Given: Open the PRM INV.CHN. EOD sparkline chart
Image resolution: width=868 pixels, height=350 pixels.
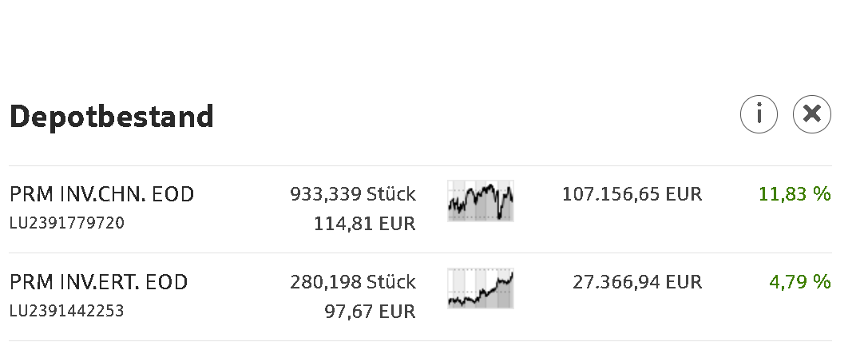Looking at the screenshot, I should 481,201.
